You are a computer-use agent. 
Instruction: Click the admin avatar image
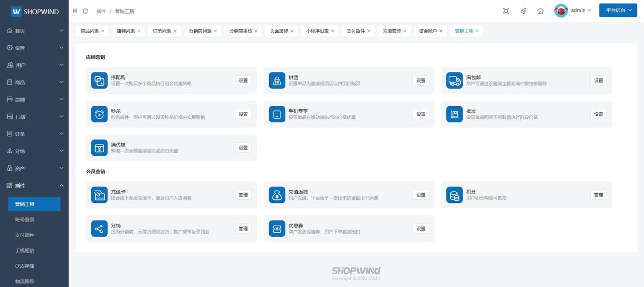561,11
